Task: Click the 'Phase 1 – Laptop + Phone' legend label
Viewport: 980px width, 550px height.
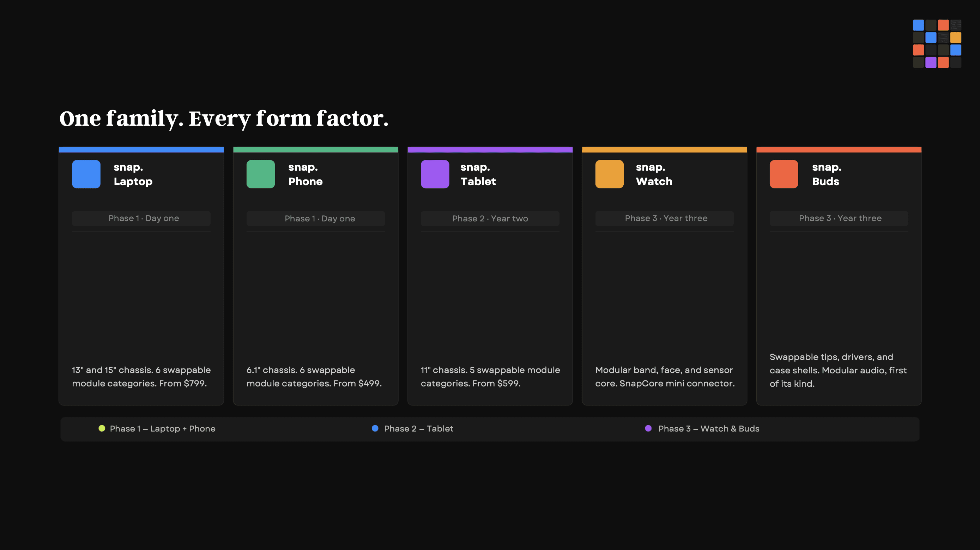Action: click(162, 429)
